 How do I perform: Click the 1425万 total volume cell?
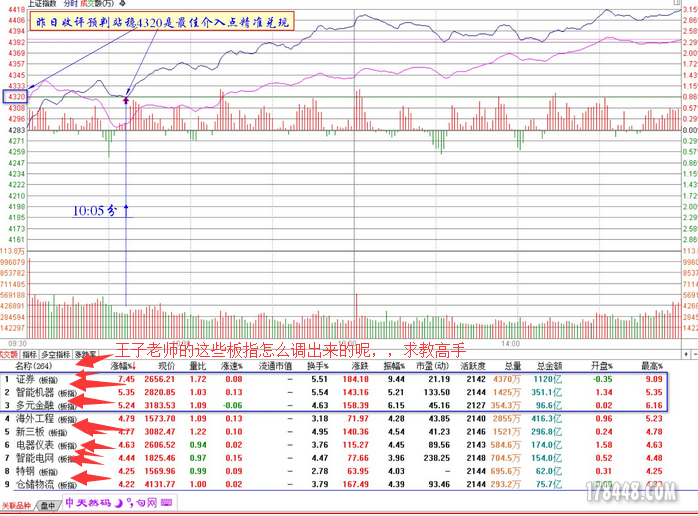[507, 392]
